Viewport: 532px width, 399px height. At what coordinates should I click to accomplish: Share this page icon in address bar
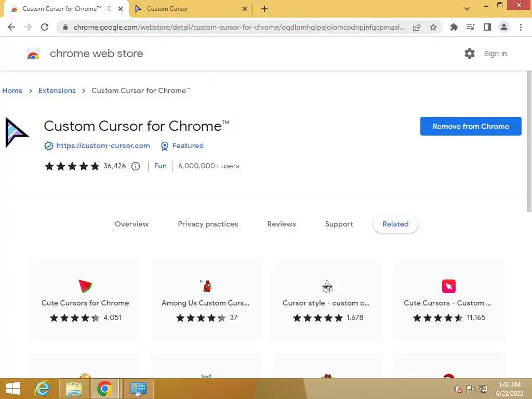tap(417, 27)
